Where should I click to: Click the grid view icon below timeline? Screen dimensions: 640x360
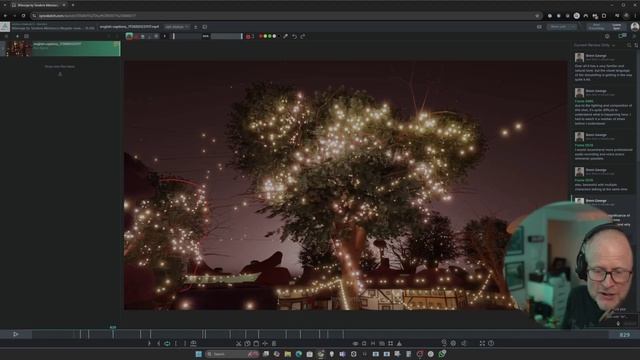(391, 344)
